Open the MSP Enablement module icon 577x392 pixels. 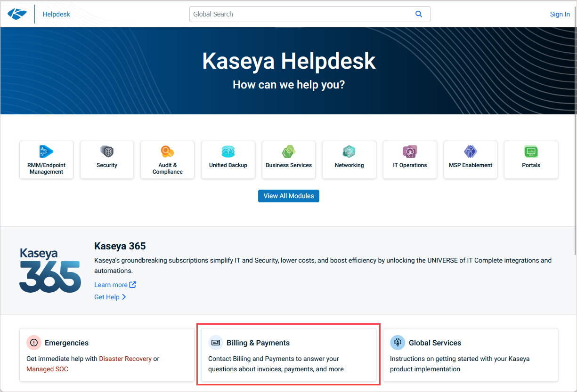point(470,152)
